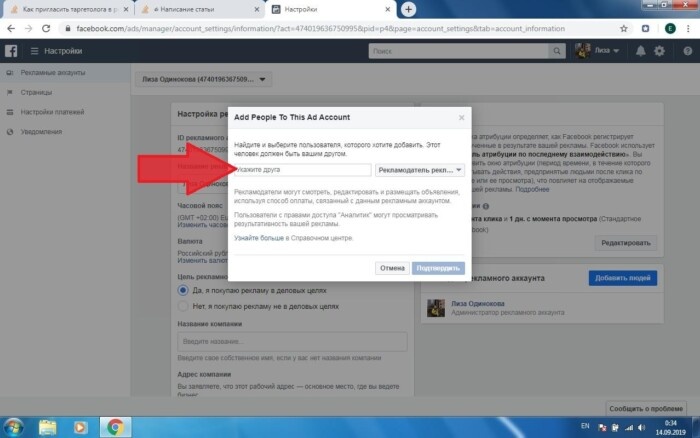Select Нет, я покупаю рекламу не в деловых целях
Image resolution: width=700 pixels, height=438 pixels.
[x=183, y=306]
